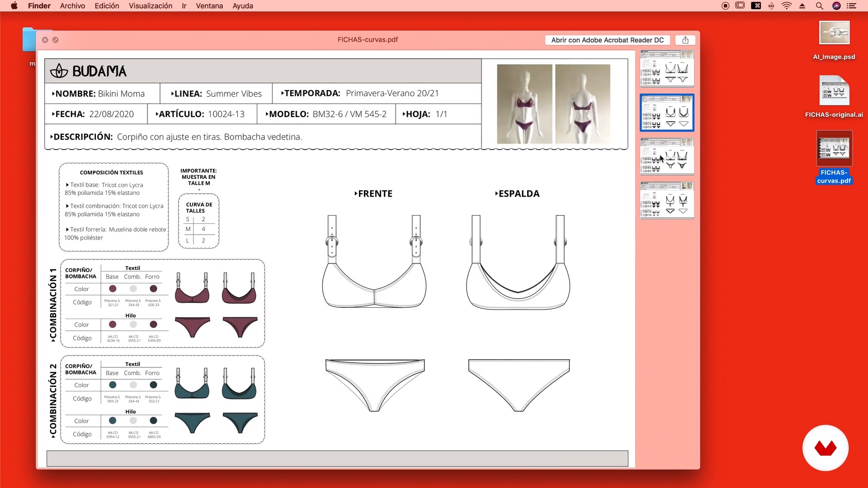The height and width of the screenshot is (488, 868).
Task: Click the eject icon in menu bar
Action: (x=802, y=6)
